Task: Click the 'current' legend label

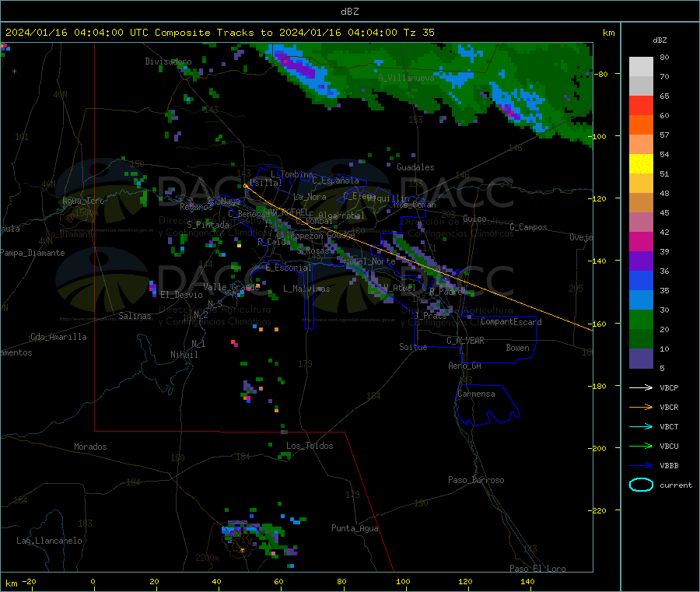Action: tap(676, 485)
